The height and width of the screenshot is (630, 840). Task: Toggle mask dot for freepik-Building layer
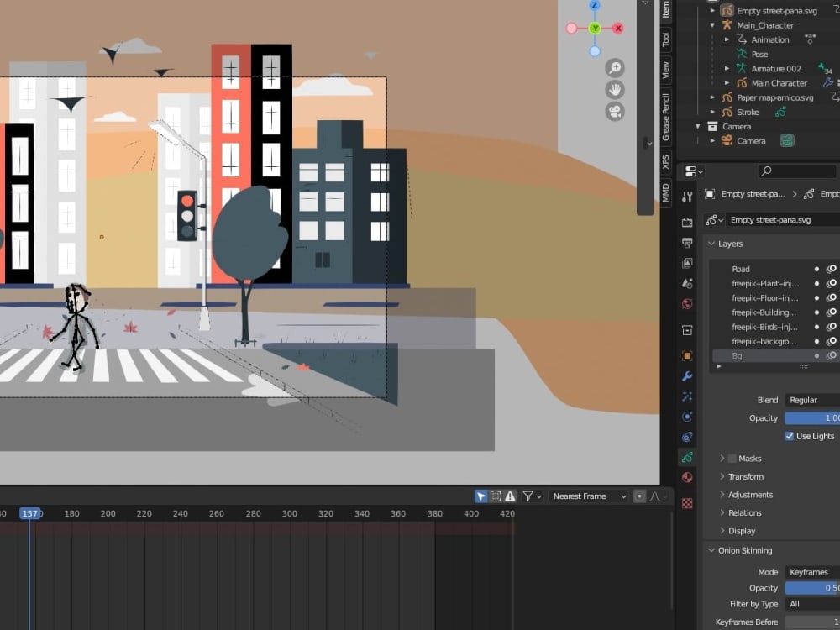pyautogui.click(x=816, y=312)
